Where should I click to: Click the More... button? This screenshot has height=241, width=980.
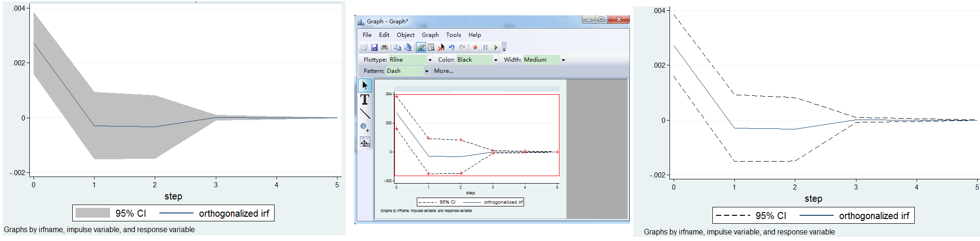pos(443,71)
